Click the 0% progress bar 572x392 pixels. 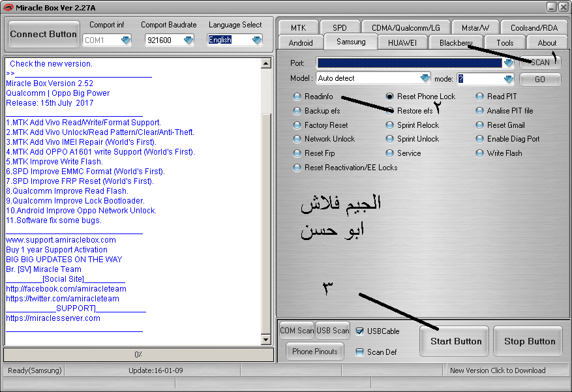pos(138,354)
